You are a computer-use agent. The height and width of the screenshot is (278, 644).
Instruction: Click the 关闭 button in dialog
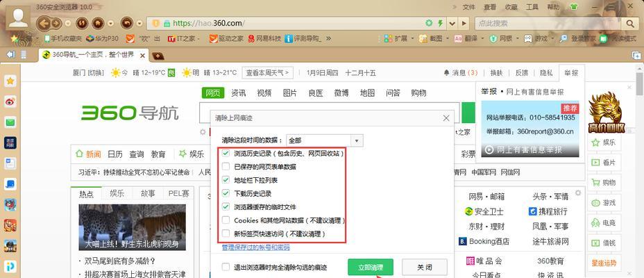point(424,268)
